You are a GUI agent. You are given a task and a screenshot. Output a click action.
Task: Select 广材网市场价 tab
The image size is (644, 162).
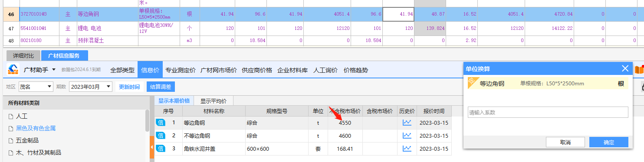[x=219, y=70]
